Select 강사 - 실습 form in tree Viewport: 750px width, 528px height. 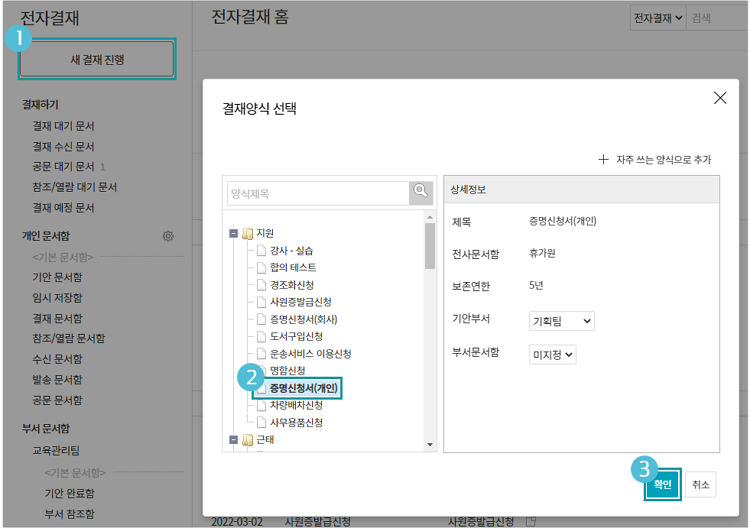tap(291, 251)
